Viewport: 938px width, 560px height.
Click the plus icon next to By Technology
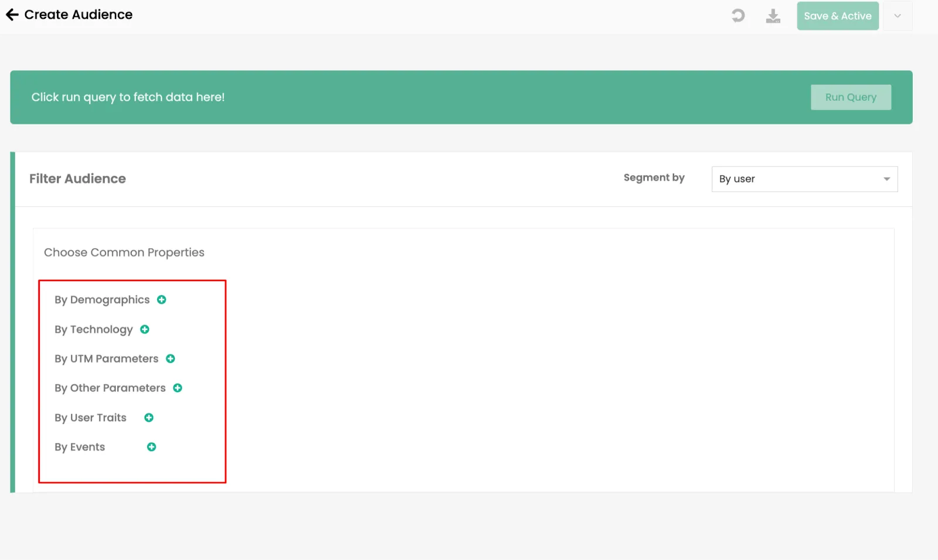tap(145, 330)
